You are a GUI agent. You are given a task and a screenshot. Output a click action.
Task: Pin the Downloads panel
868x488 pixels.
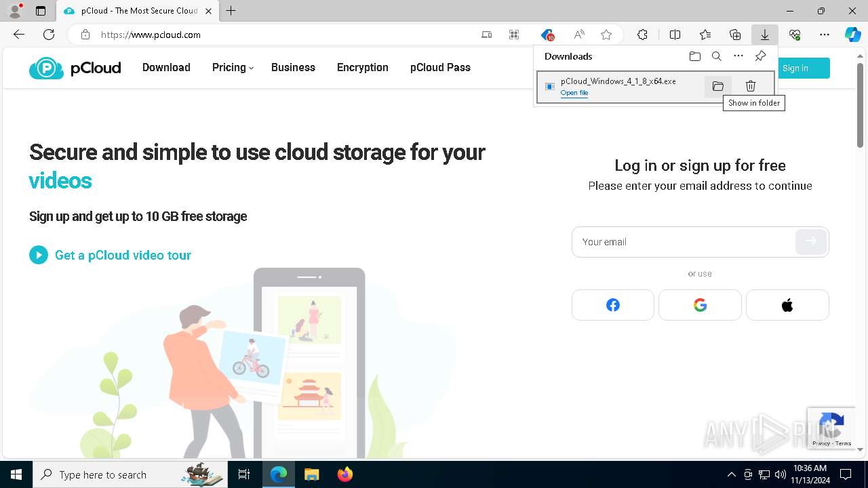click(760, 56)
